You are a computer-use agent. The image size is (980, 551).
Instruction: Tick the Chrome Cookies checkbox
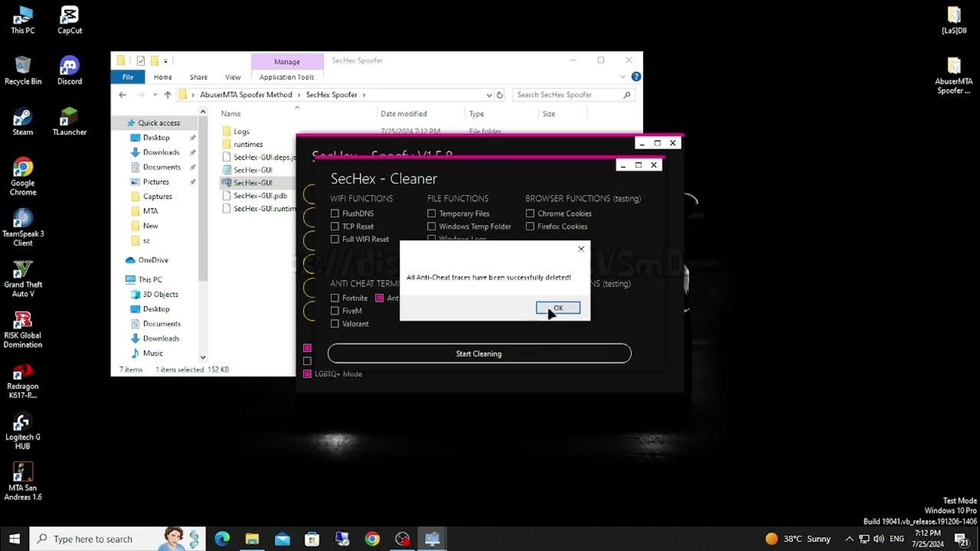[x=530, y=214]
